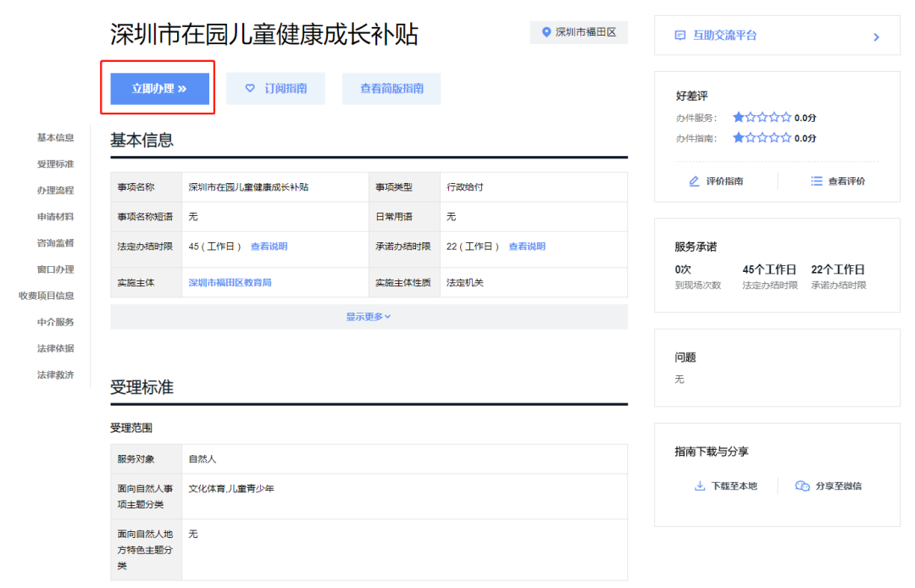Image resolution: width=915 pixels, height=588 pixels.
Task: Click the 分享至微信 text
Action: 838,486
